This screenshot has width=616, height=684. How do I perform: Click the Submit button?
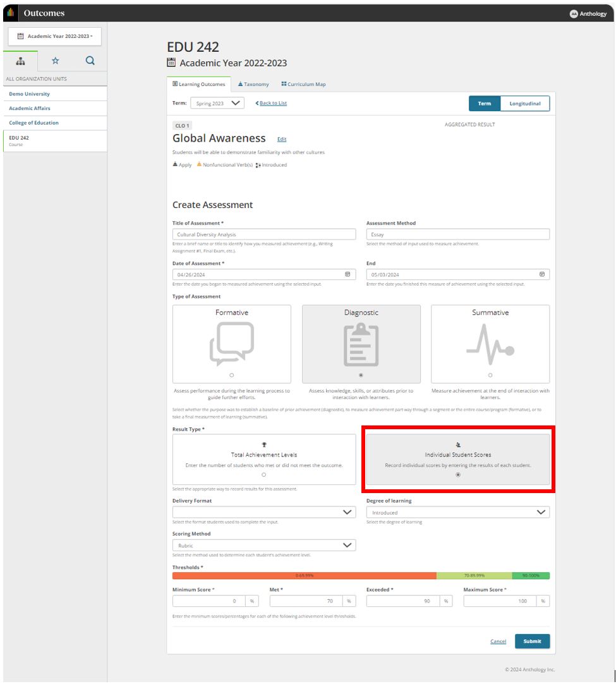click(x=532, y=641)
